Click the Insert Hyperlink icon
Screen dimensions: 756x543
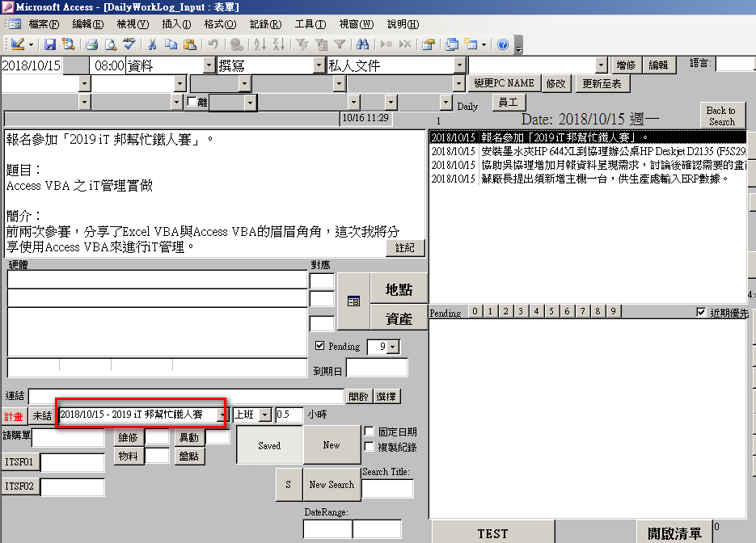click(236, 44)
